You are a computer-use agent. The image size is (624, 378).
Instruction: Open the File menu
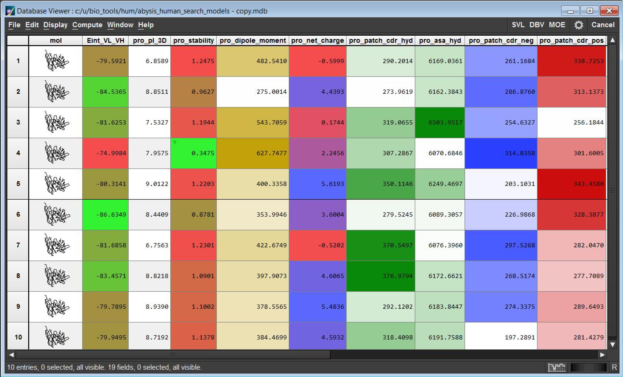(x=14, y=25)
